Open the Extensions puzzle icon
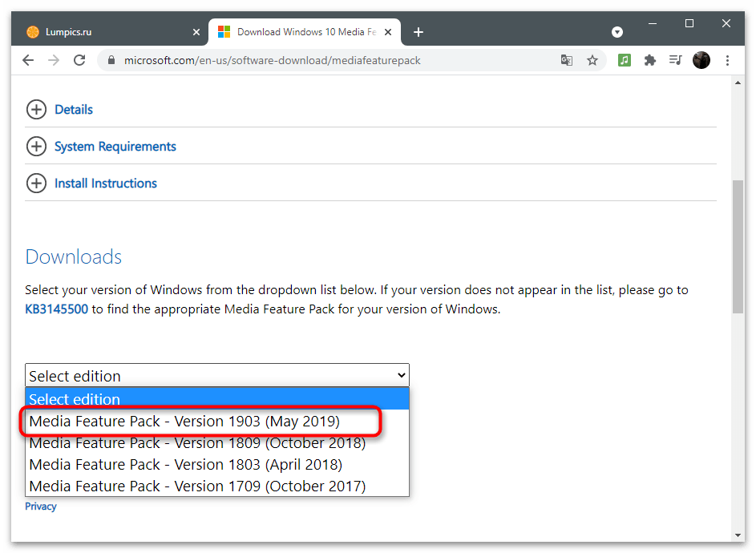Viewport: 756px width, 553px height. [x=650, y=60]
